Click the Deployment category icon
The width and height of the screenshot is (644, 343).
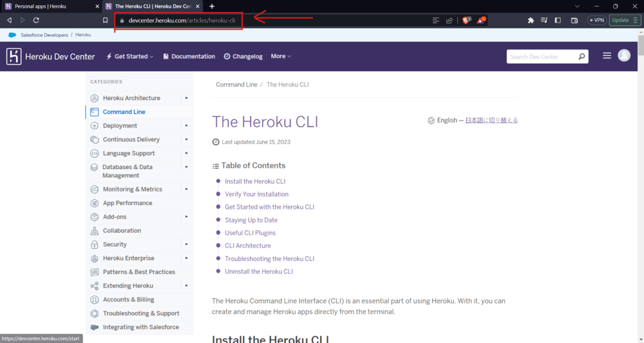pos(95,126)
